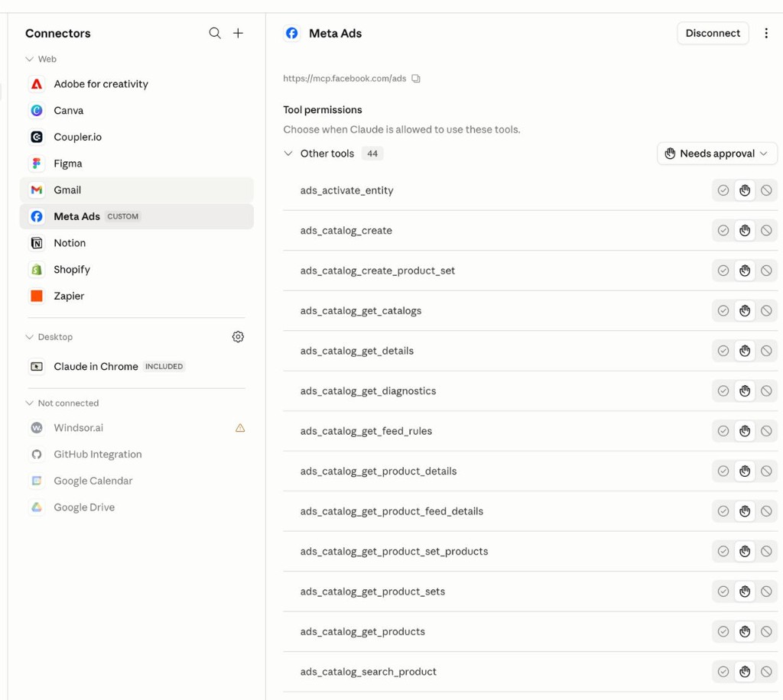Collapse the Web connectors group
783x700 pixels.
coord(30,59)
